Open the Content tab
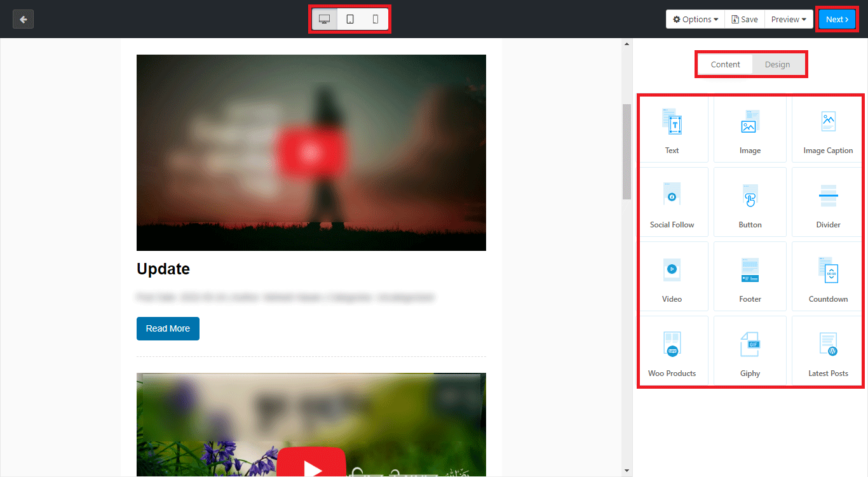Viewport: 868px width, 477px height. (x=725, y=64)
